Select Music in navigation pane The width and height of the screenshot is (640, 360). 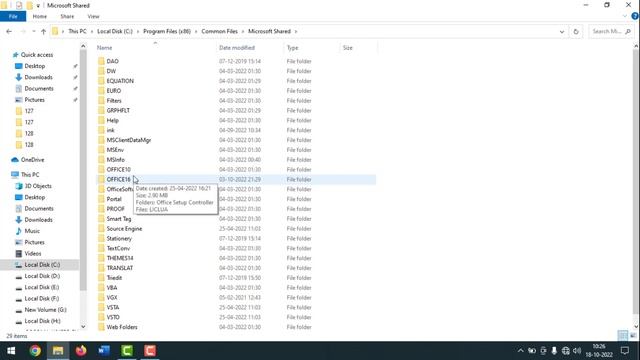32,231
